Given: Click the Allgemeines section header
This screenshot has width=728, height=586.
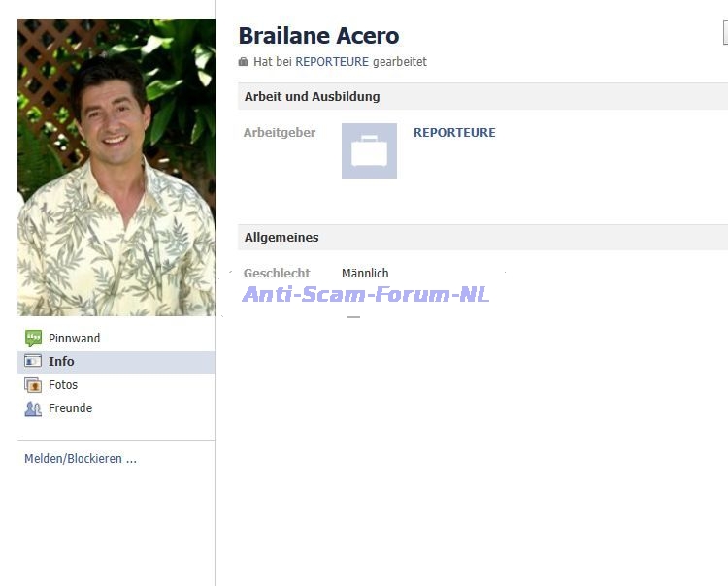Looking at the screenshot, I should 281,238.
